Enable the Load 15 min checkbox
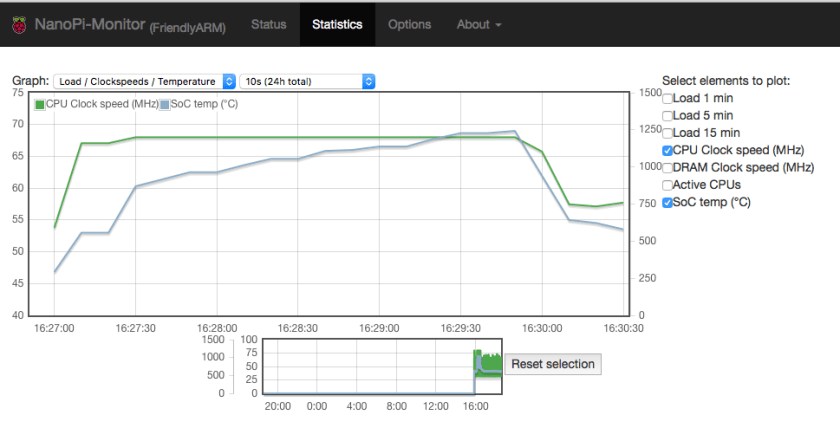The image size is (840, 441). click(x=667, y=132)
